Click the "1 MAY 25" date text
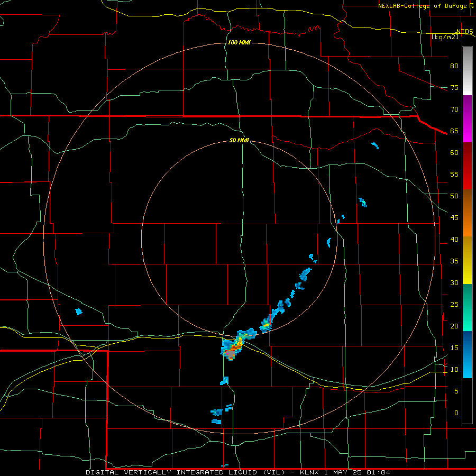The height and width of the screenshot is (476, 476). [343, 472]
